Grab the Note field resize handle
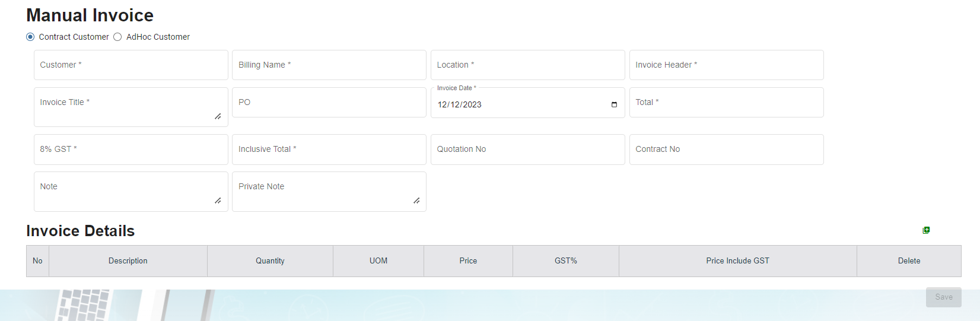The height and width of the screenshot is (321, 980). pyautogui.click(x=218, y=201)
